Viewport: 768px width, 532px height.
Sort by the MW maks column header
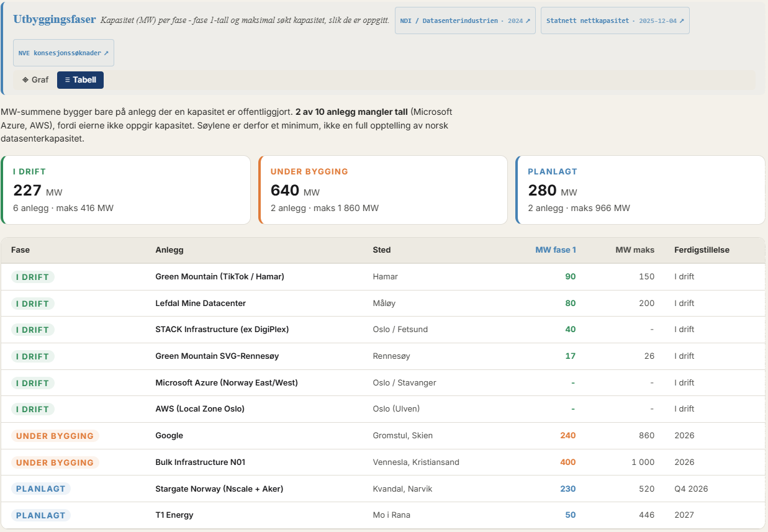(x=635, y=250)
